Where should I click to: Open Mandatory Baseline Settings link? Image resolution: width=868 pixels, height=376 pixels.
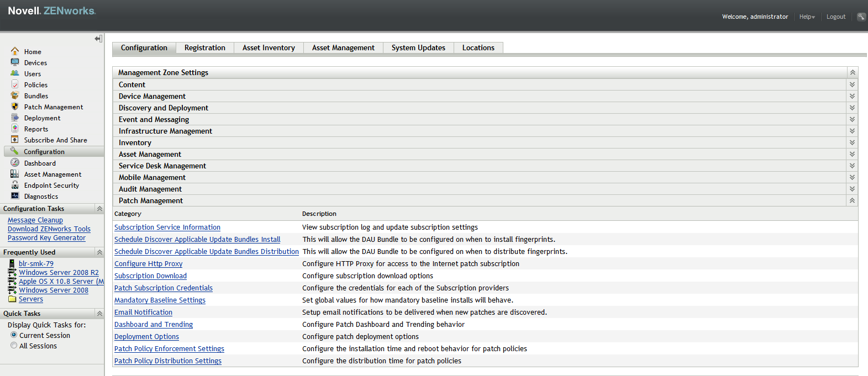click(160, 300)
